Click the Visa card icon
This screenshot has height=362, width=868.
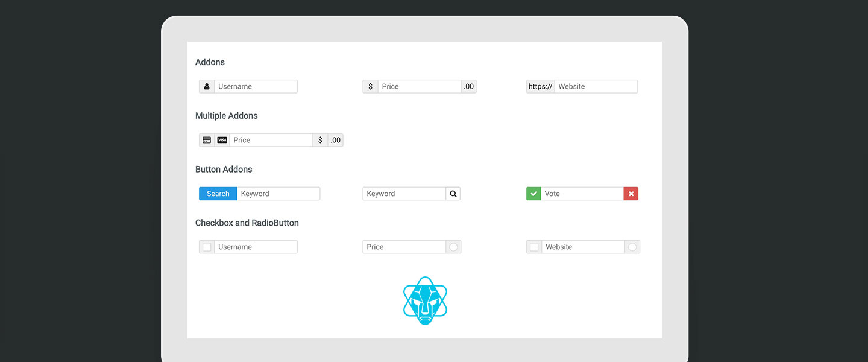[x=222, y=140]
